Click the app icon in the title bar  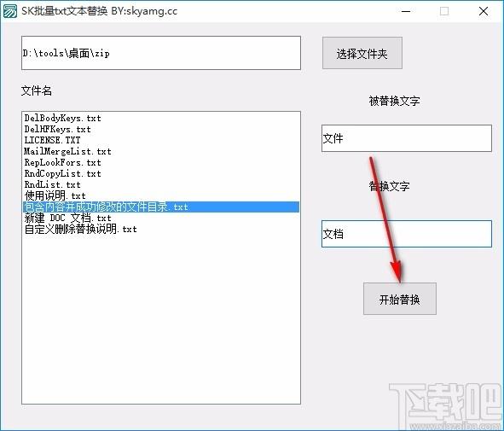coord(9,11)
